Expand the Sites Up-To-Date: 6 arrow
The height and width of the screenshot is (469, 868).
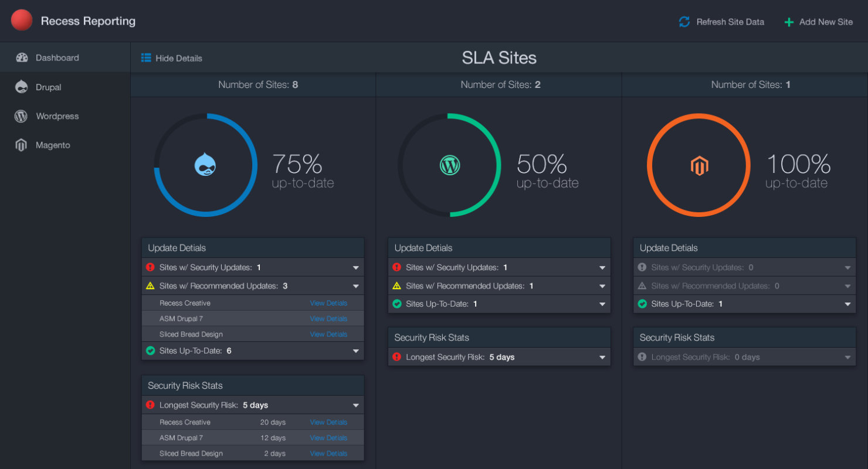coord(355,351)
